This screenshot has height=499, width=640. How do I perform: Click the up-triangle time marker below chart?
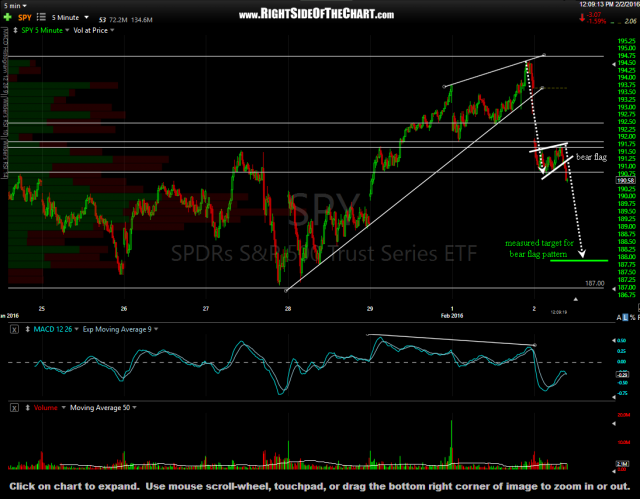(576, 299)
